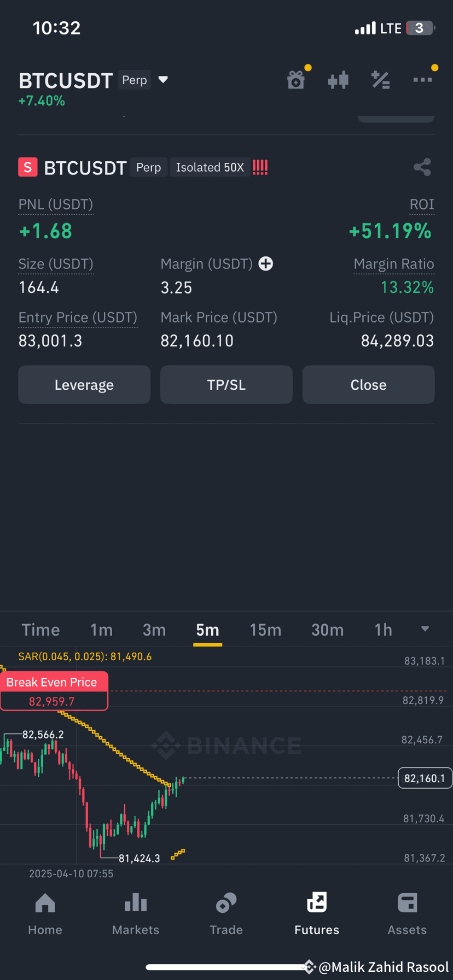Open the gift rewards icon
Image resolution: width=453 pixels, height=980 pixels.
click(296, 80)
